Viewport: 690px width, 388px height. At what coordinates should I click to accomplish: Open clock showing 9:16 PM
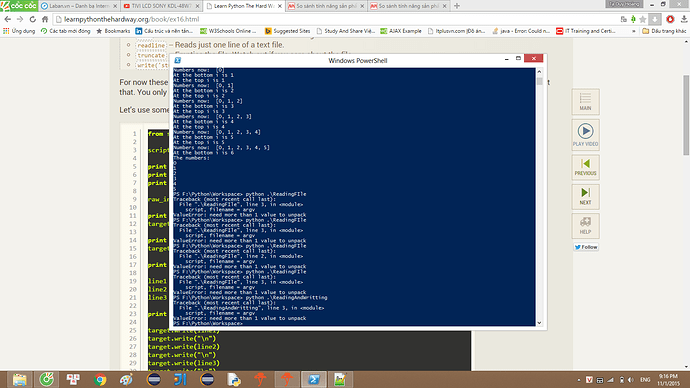click(x=668, y=380)
